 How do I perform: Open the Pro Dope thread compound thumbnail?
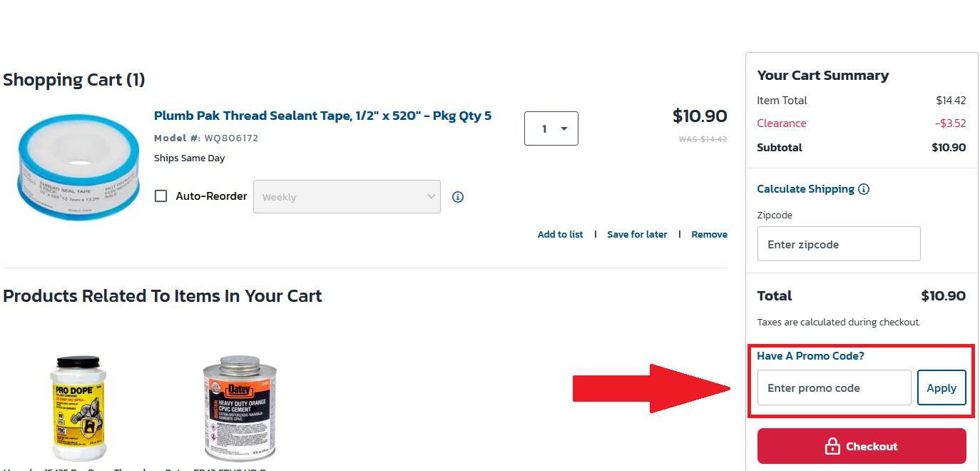pos(78,407)
